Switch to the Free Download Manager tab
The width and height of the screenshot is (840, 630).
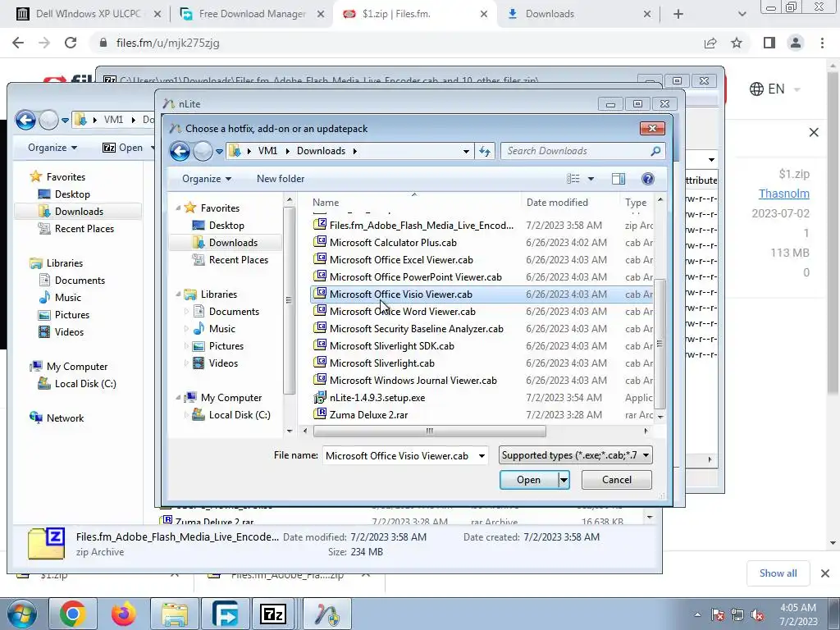coord(253,14)
